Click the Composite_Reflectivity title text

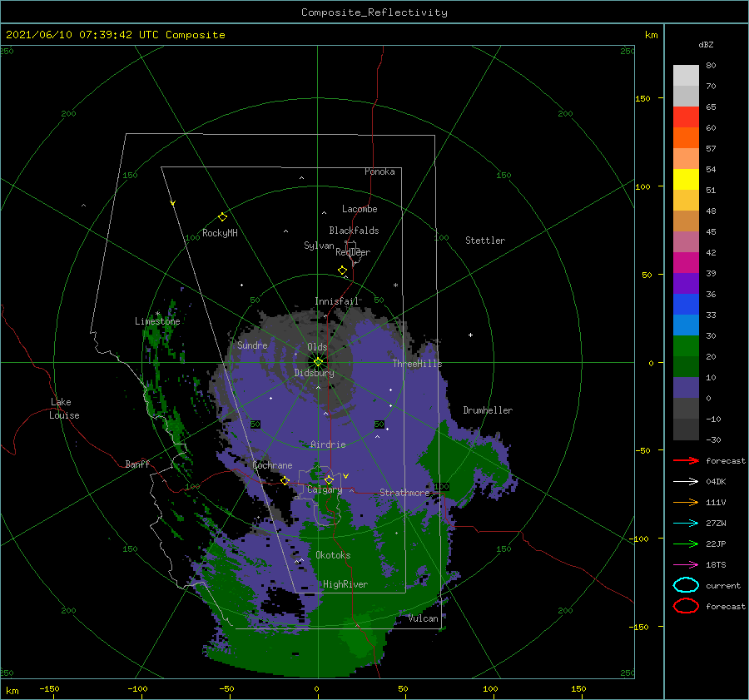click(x=374, y=12)
